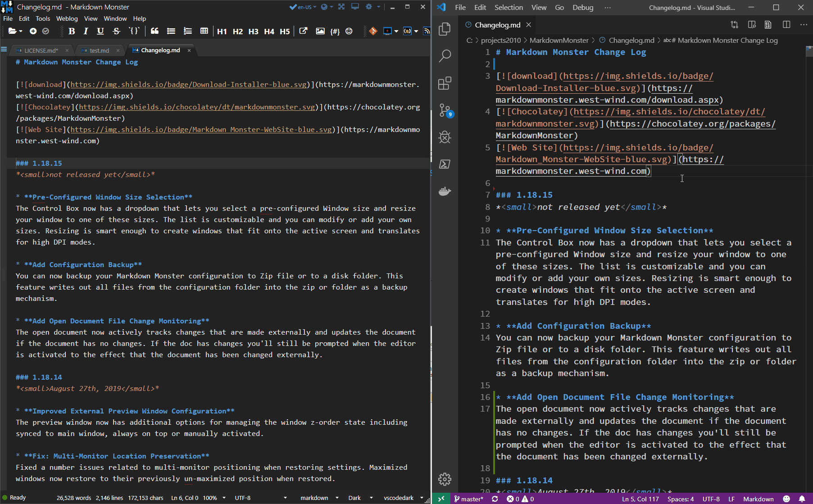This screenshot has width=813, height=504.
Task: Apply strikethrough formatting from the toolbar
Action: coord(116,31)
